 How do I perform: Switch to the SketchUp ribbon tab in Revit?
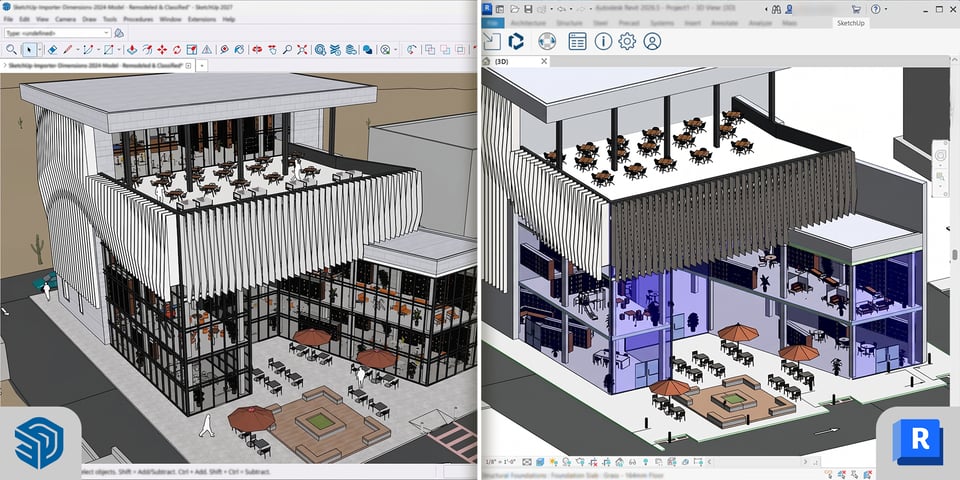click(850, 23)
